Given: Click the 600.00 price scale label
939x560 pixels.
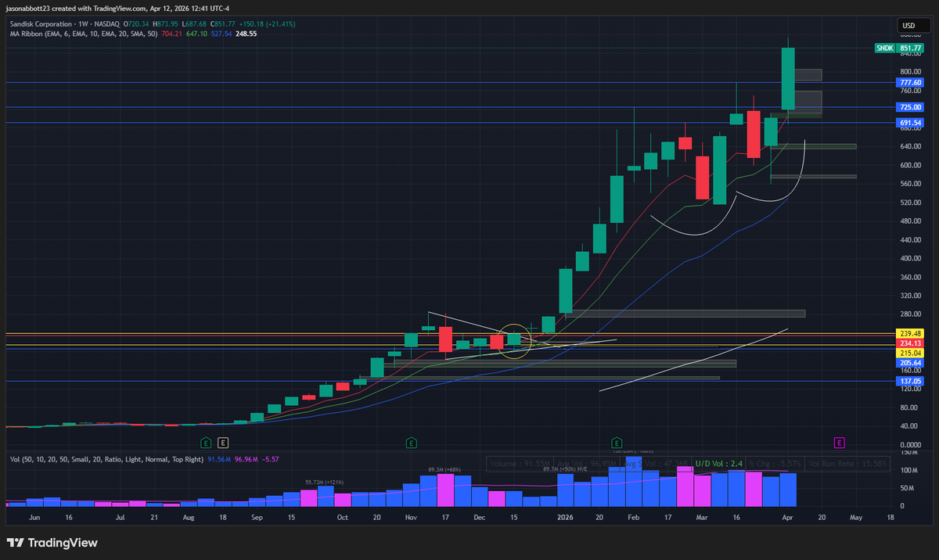Looking at the screenshot, I should 910,165.
